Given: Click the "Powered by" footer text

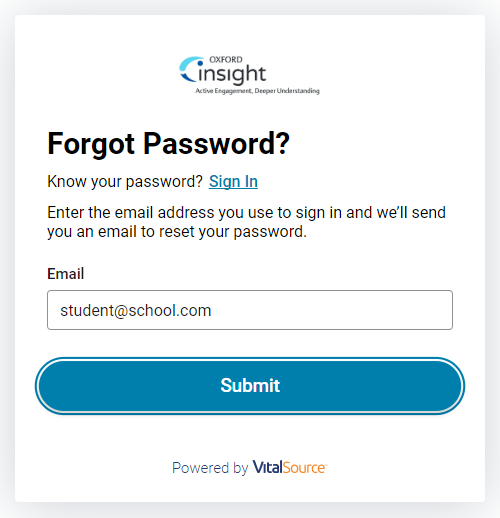Looking at the screenshot, I should 210,468.
